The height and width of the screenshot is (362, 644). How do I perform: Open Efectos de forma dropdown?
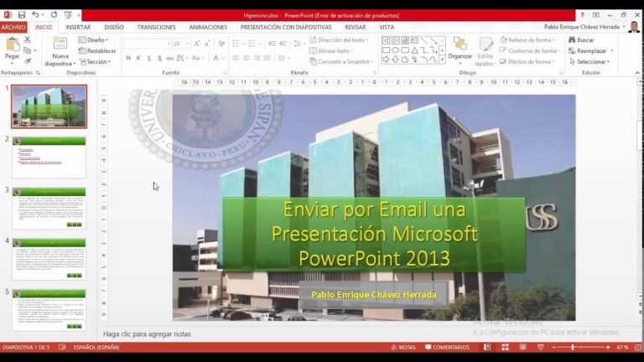point(527,61)
